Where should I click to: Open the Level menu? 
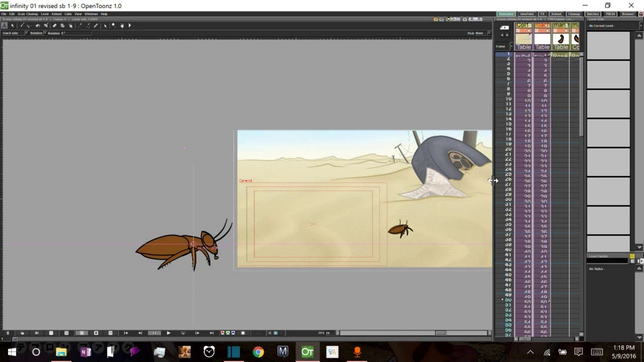click(x=45, y=14)
